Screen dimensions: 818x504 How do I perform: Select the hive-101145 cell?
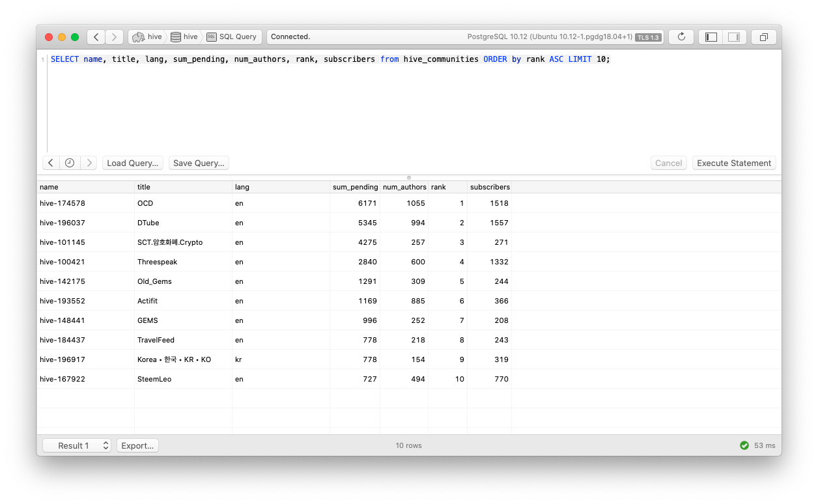(x=85, y=242)
